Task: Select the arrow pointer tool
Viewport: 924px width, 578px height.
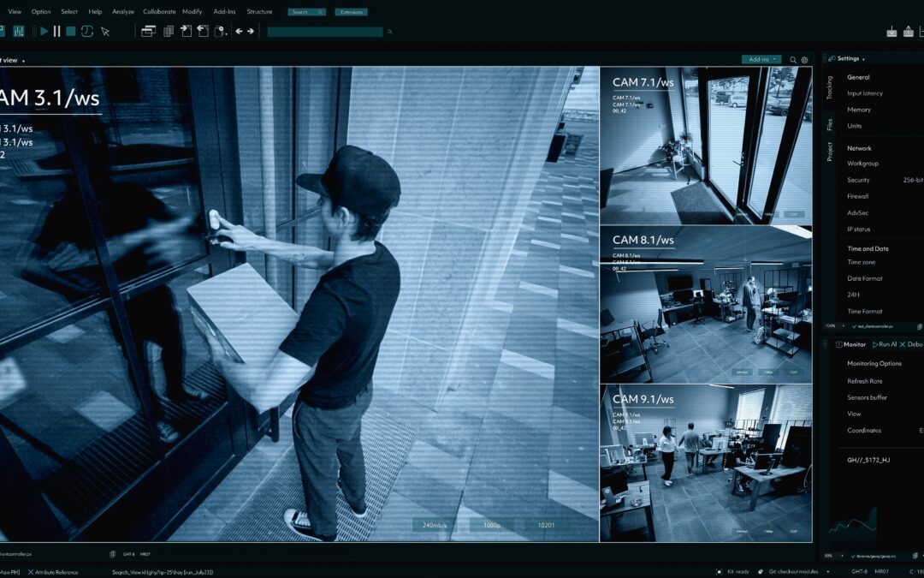Action: (105, 32)
